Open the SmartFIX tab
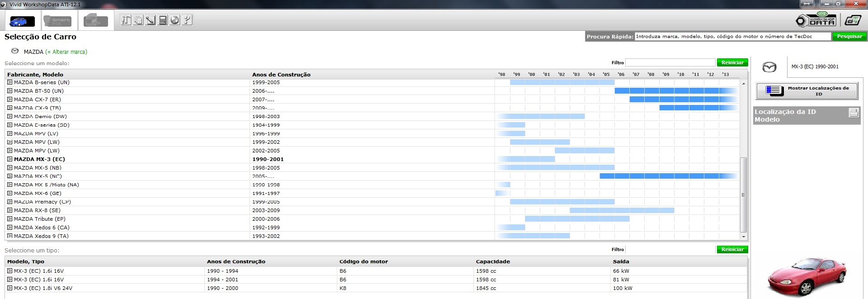 57,21
